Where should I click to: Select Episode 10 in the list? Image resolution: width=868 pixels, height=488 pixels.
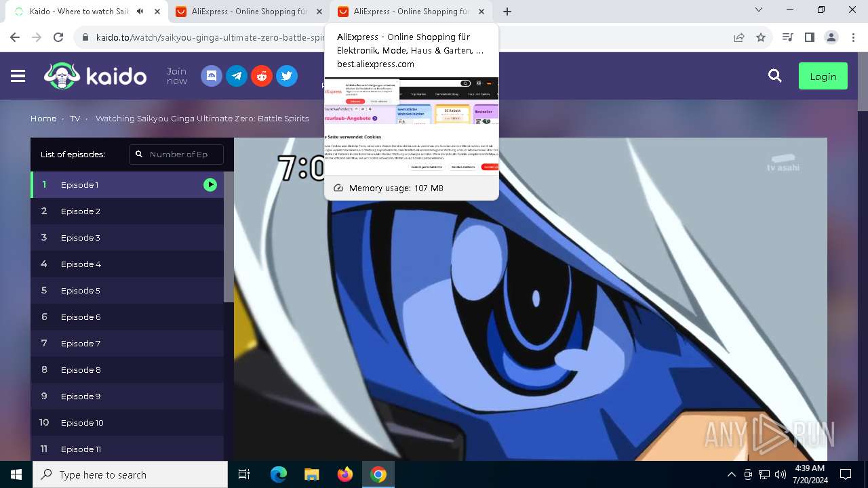point(127,422)
